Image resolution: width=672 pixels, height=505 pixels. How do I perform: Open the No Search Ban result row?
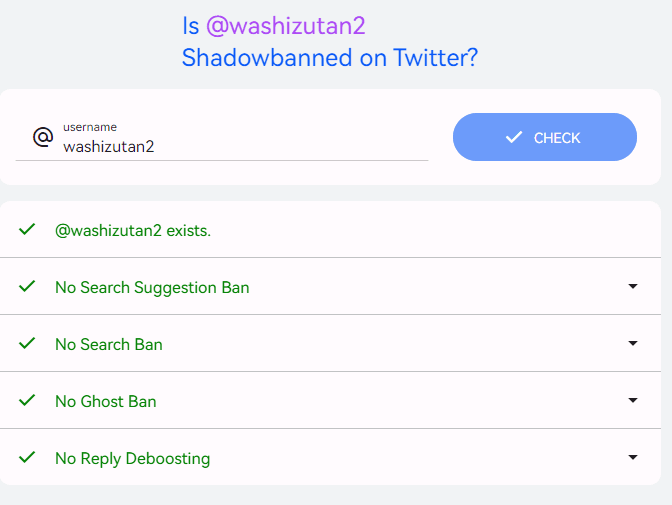pos(330,343)
